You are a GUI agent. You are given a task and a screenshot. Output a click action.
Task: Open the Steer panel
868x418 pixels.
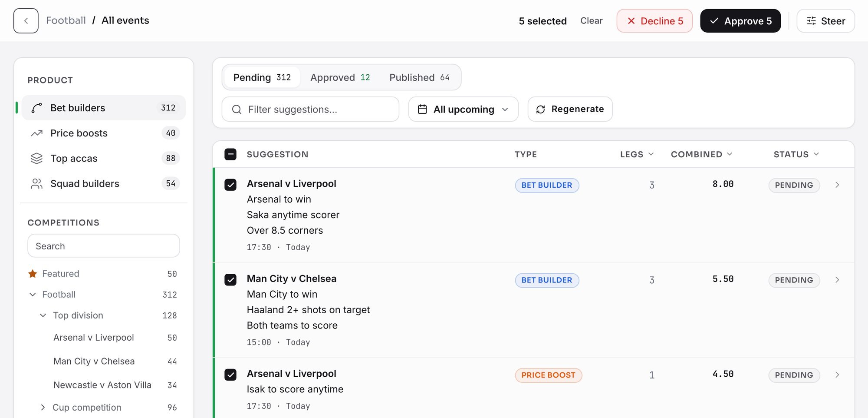click(825, 21)
